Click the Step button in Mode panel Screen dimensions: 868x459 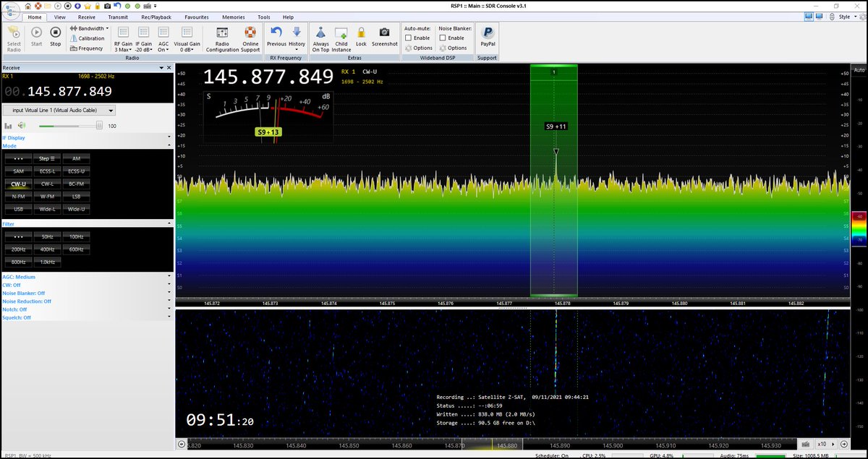pyautogui.click(x=47, y=158)
